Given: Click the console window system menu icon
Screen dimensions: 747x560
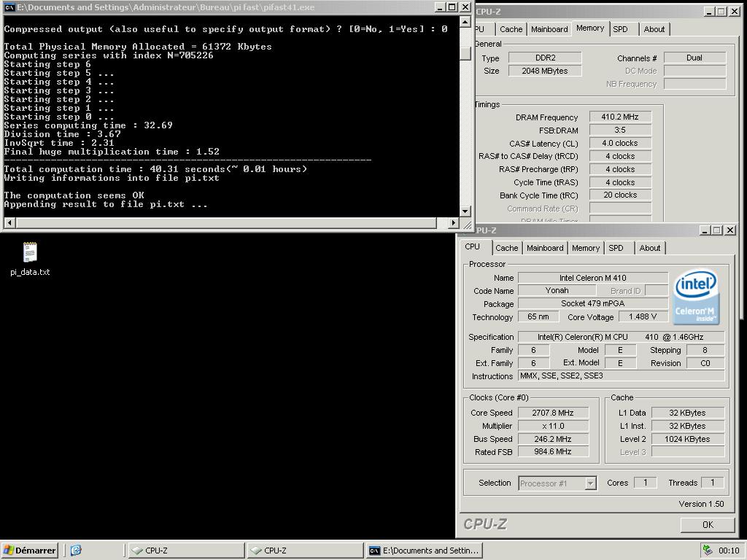Looking at the screenshot, I should 9,7.
